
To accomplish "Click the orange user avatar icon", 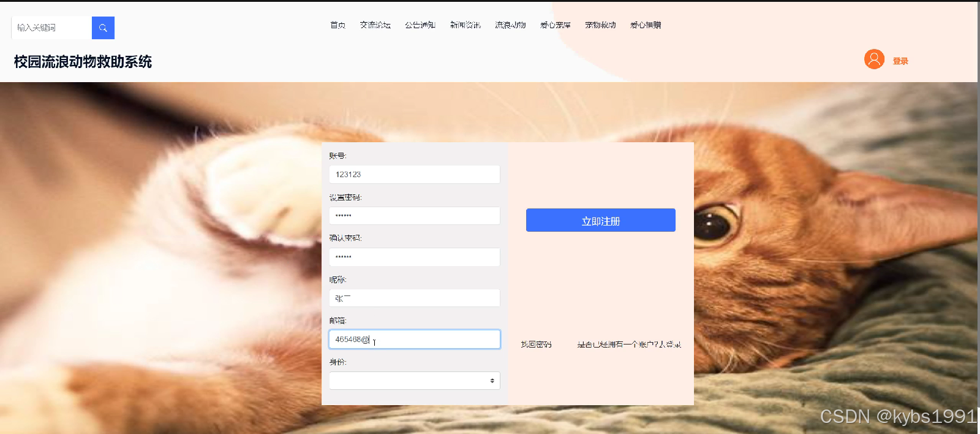I will 874,59.
